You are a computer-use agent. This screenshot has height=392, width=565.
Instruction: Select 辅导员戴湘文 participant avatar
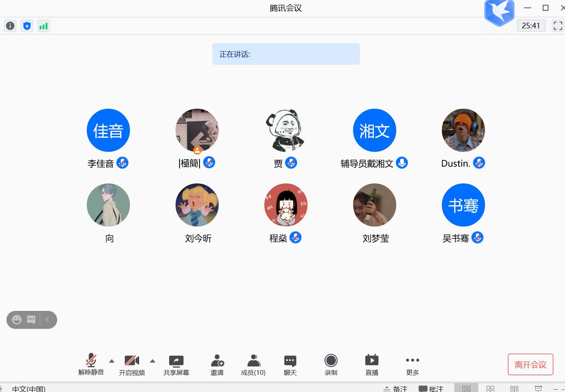point(374,130)
